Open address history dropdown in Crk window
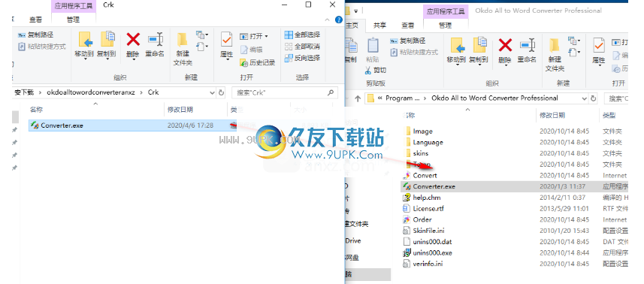Viewport: 644px width, 284px height. pyautogui.click(x=212, y=92)
